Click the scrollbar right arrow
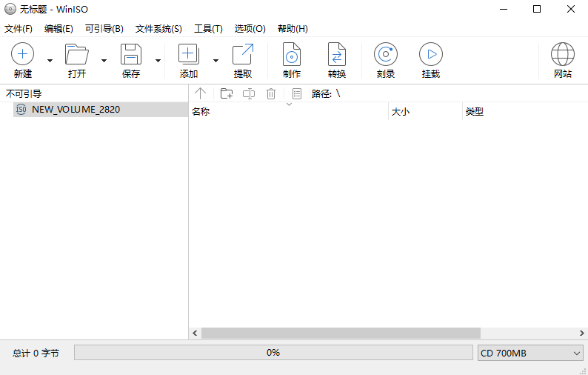The image size is (588, 375). tap(581, 333)
